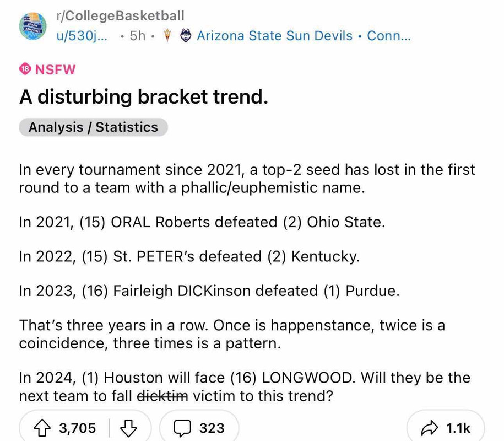This screenshot has height=441, width=504.
Task: Click the 2021 ORAL Roberts sentence
Action: [x=202, y=222]
